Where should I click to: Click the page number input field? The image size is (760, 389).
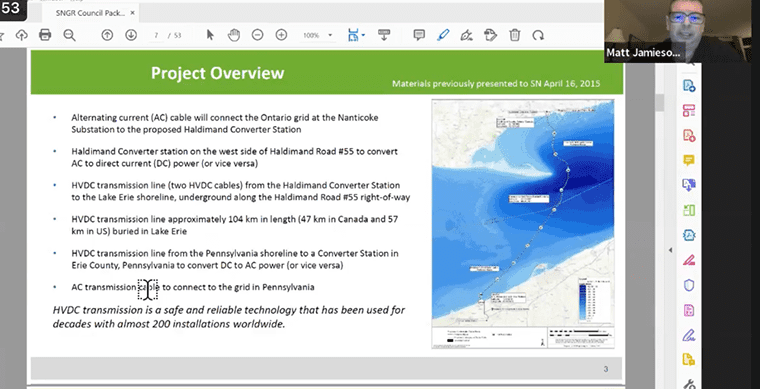(157, 35)
